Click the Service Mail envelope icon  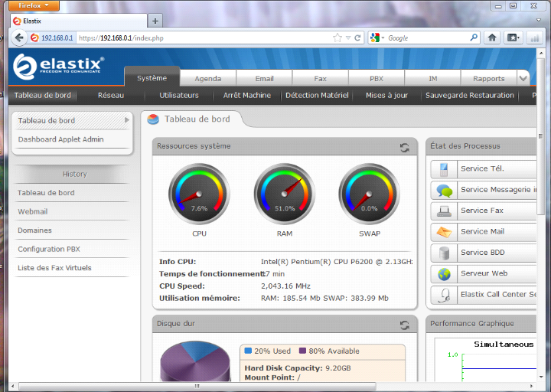[x=444, y=232]
